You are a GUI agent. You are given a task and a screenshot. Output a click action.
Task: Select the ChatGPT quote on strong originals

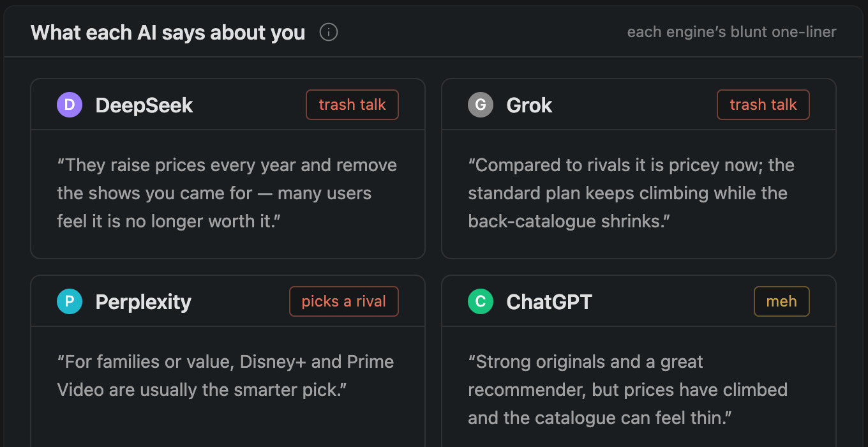[628, 390]
